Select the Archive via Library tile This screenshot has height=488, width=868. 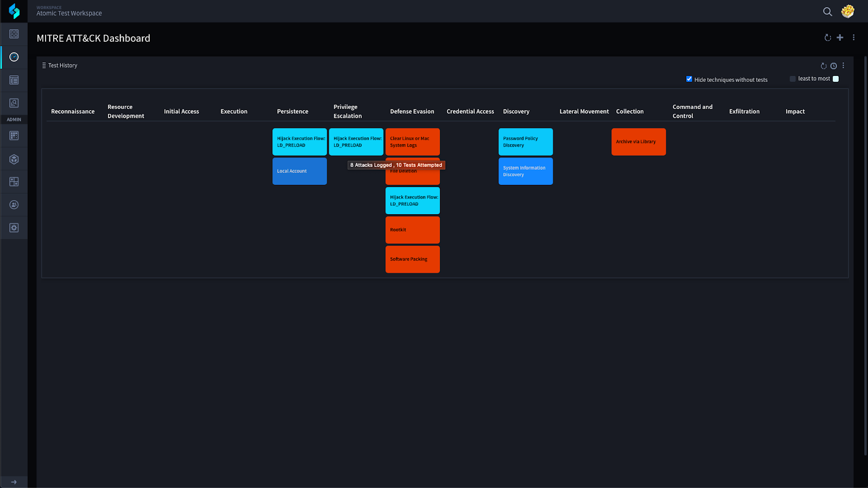[639, 142]
